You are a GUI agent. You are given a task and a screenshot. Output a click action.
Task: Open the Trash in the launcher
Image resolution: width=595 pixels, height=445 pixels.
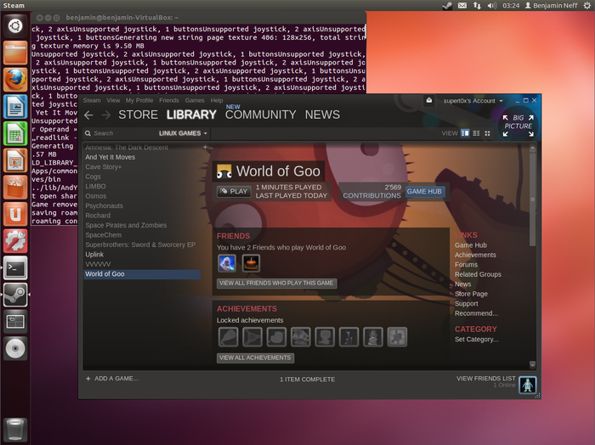[15, 430]
